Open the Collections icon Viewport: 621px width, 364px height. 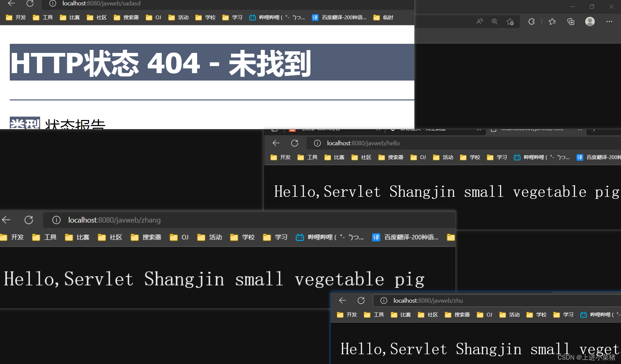click(x=571, y=22)
